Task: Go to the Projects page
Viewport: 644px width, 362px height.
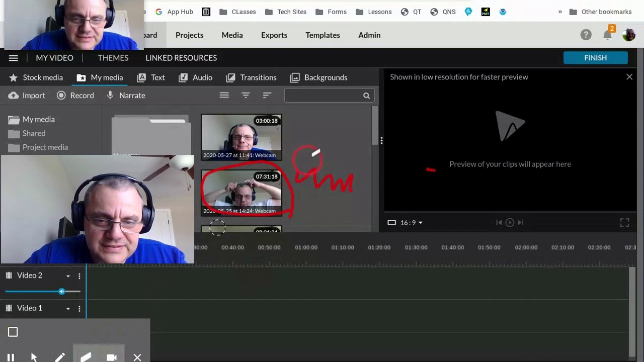Action: pos(189,35)
